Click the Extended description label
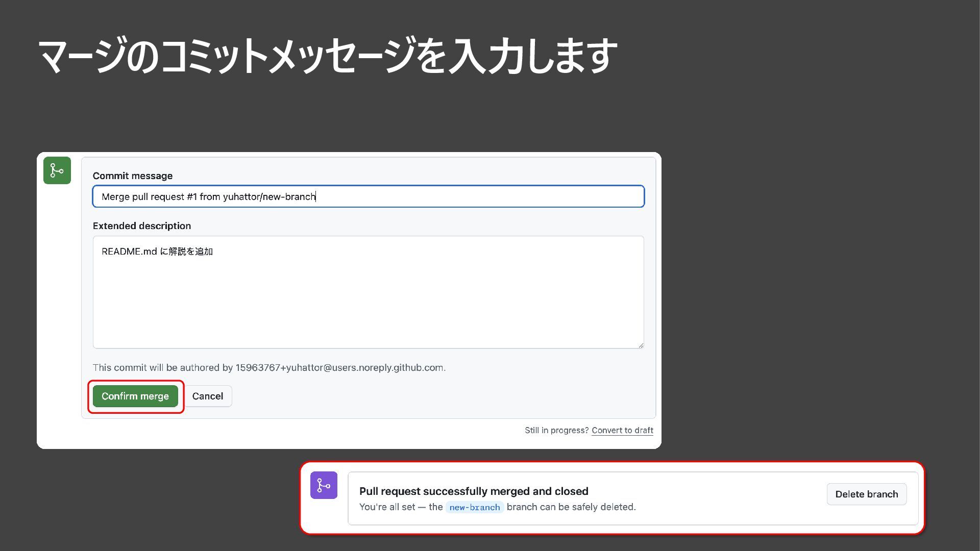This screenshot has height=551, width=980. pyautogui.click(x=142, y=226)
